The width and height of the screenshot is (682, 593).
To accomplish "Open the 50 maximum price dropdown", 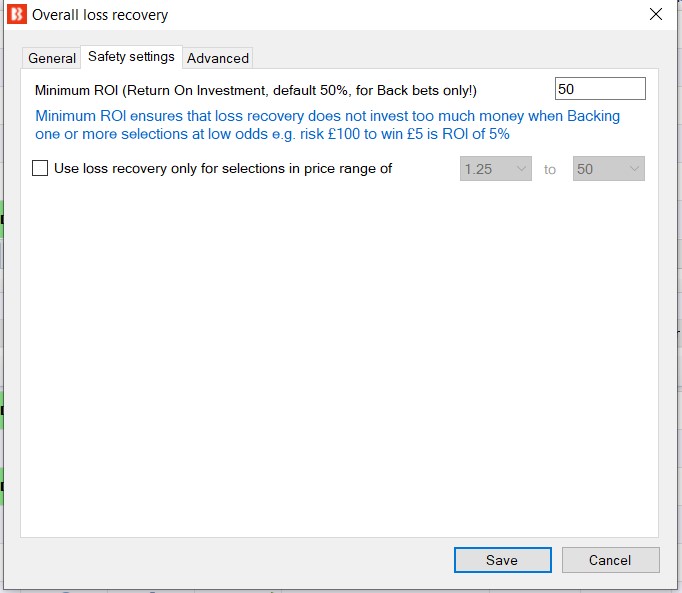I will click(x=608, y=169).
